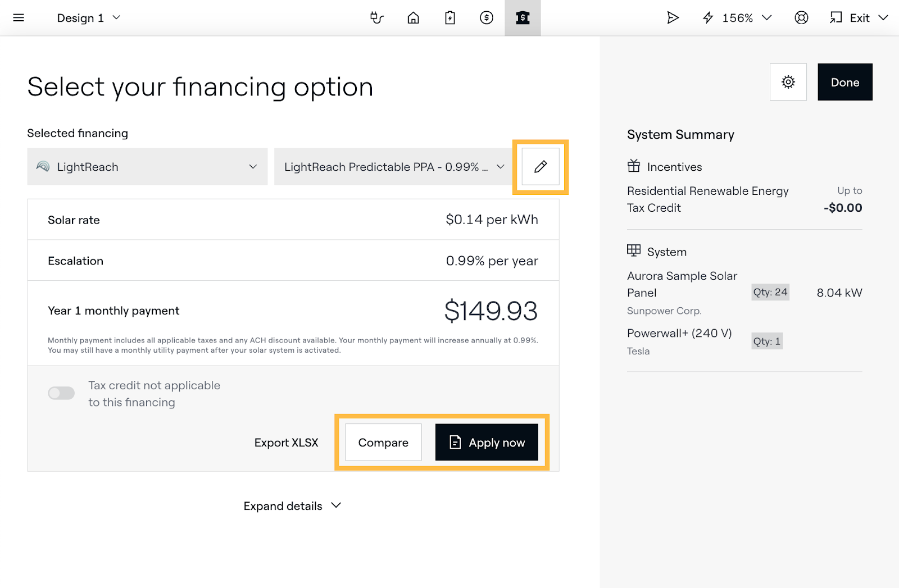Switch to the house design tab
Image resolution: width=899 pixels, height=588 pixels.
pyautogui.click(x=413, y=18)
